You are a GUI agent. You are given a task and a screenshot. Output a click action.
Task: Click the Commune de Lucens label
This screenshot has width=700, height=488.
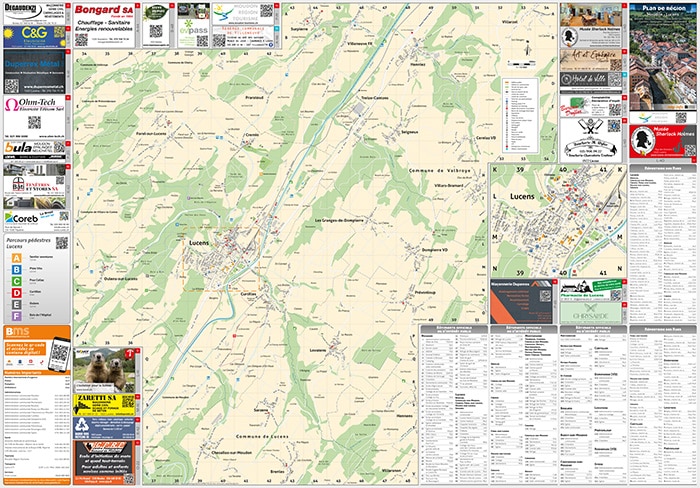point(262,436)
